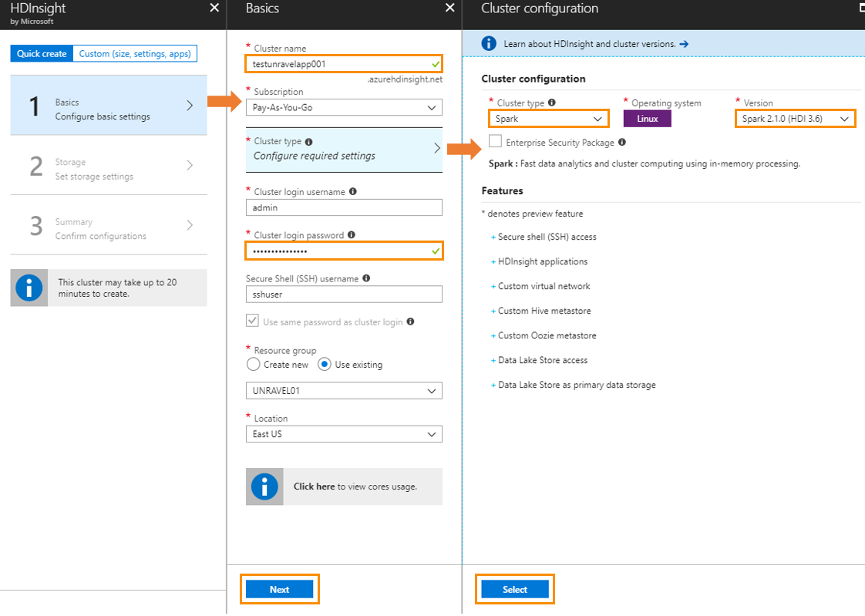Click info icon beside Cluster type in Cluster configuration
This screenshot has width=865, height=616.
point(552,103)
